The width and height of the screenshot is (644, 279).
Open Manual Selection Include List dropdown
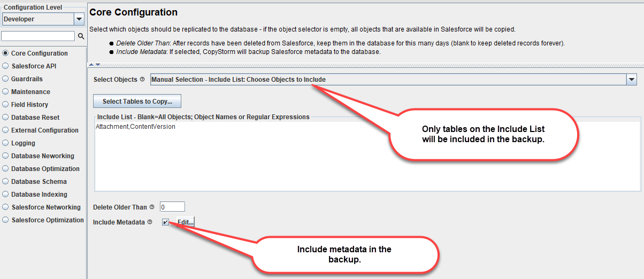pyautogui.click(x=394, y=79)
